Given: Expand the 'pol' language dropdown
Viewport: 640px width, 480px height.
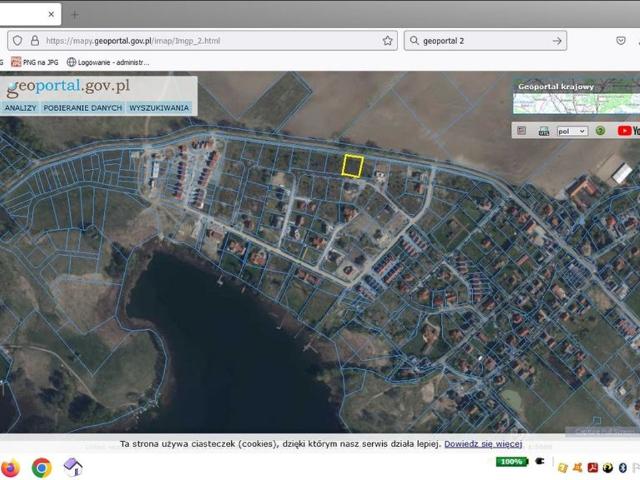Looking at the screenshot, I should click(x=573, y=130).
